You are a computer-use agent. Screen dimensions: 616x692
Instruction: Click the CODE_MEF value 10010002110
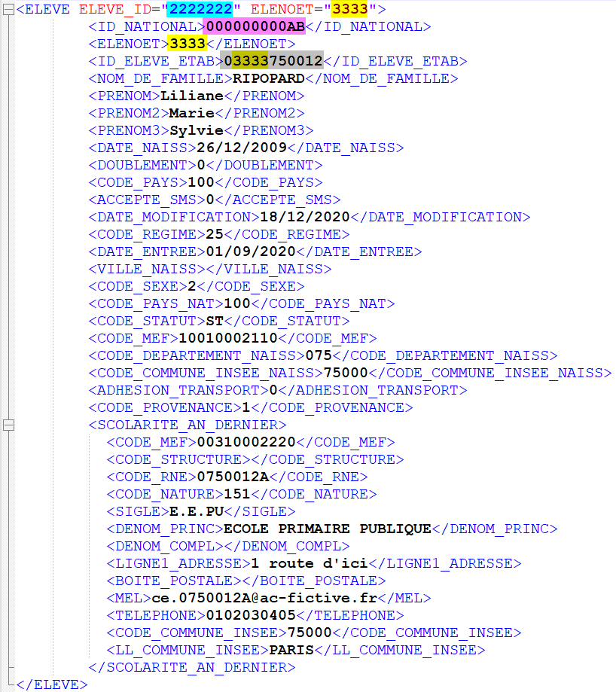(228, 338)
